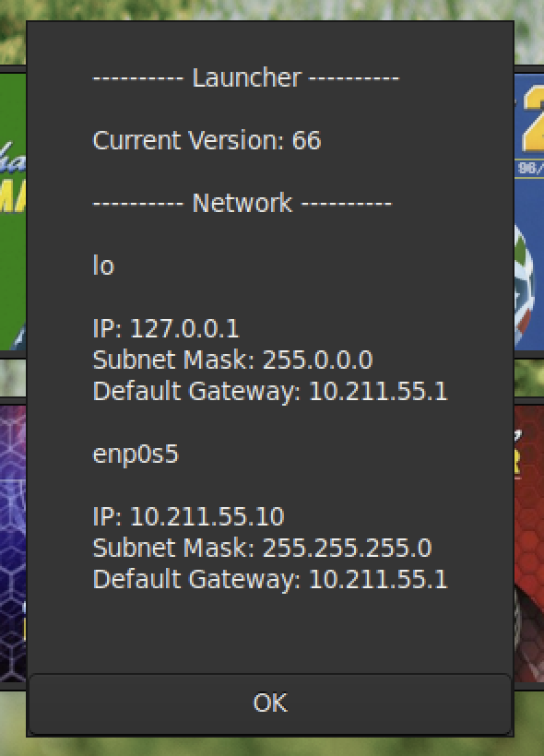Click the IP: 127.0.0.1 line
The width and height of the screenshot is (544, 756).
point(165,328)
